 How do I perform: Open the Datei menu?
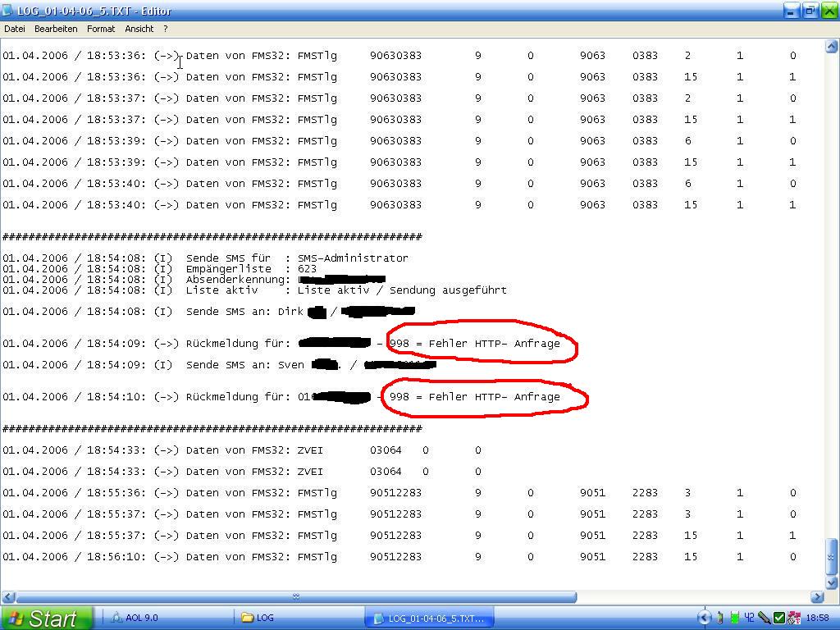click(15, 29)
